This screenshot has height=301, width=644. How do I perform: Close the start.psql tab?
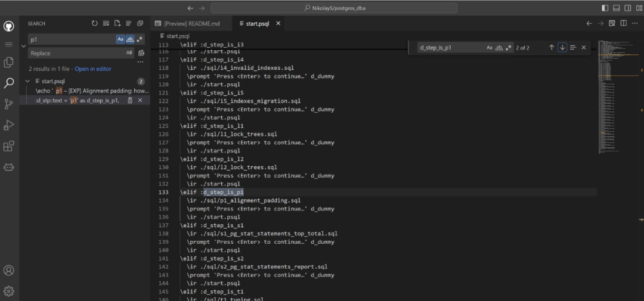point(278,23)
